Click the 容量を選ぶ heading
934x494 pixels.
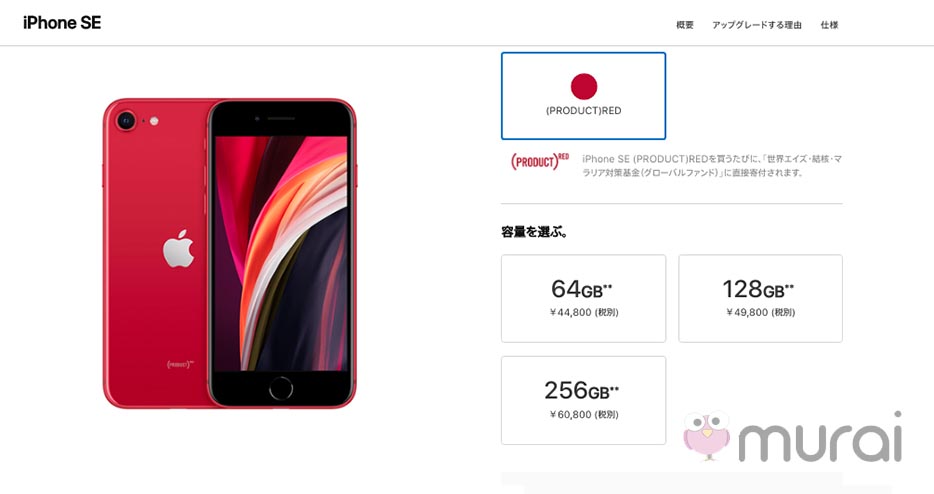pyautogui.click(x=534, y=232)
